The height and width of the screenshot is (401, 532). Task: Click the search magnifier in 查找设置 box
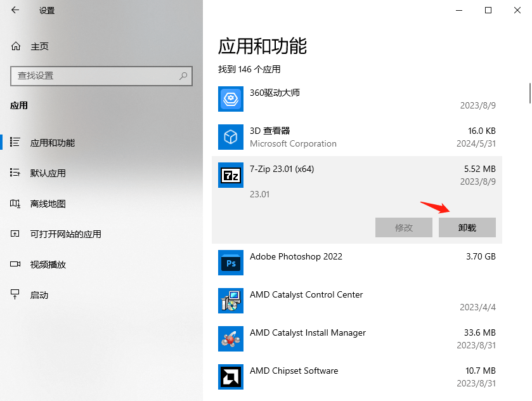coord(182,76)
